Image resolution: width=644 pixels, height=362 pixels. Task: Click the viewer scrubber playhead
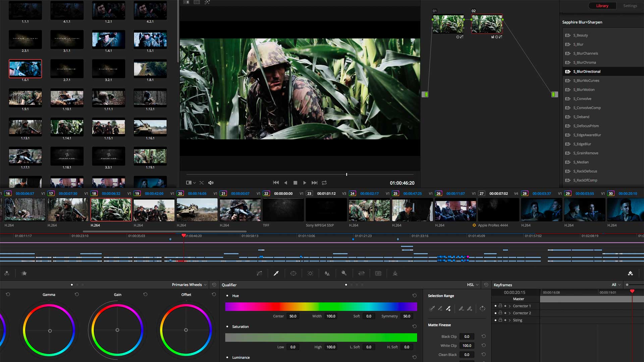coord(346,174)
